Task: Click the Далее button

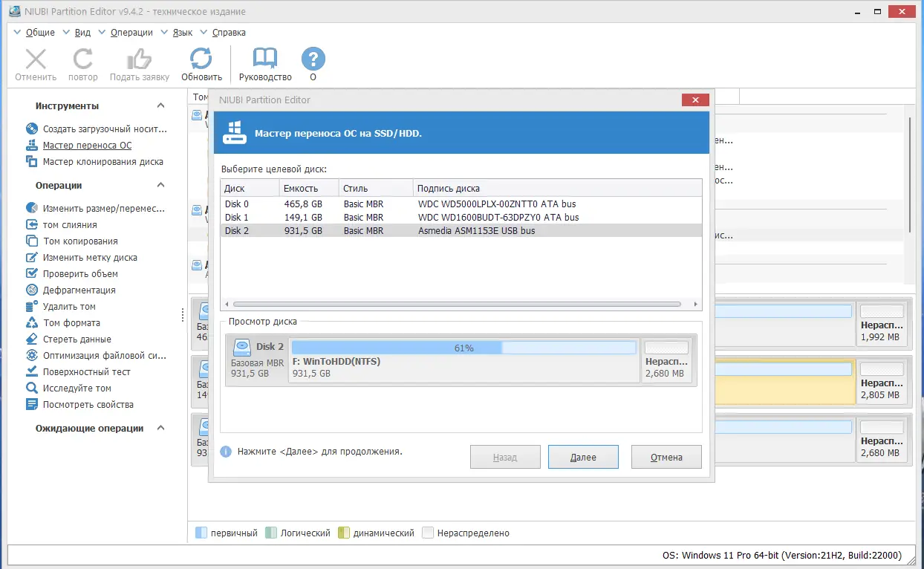Action: click(x=583, y=457)
